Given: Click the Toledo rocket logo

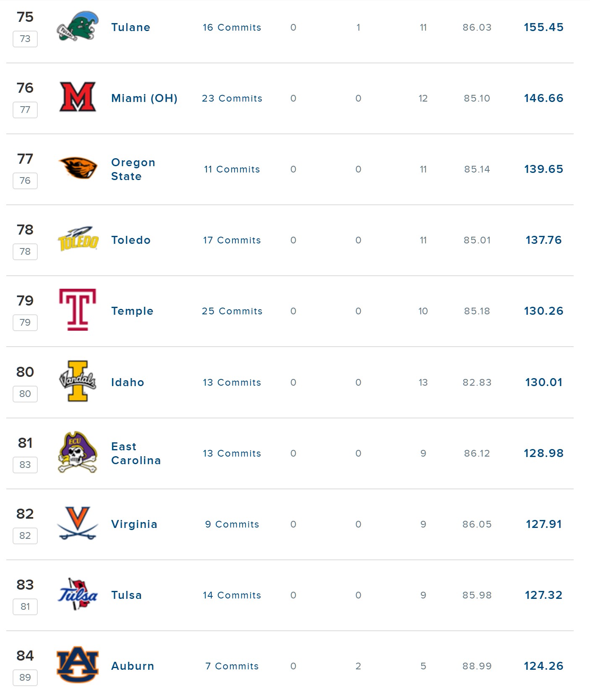Looking at the screenshot, I should click(x=78, y=239).
